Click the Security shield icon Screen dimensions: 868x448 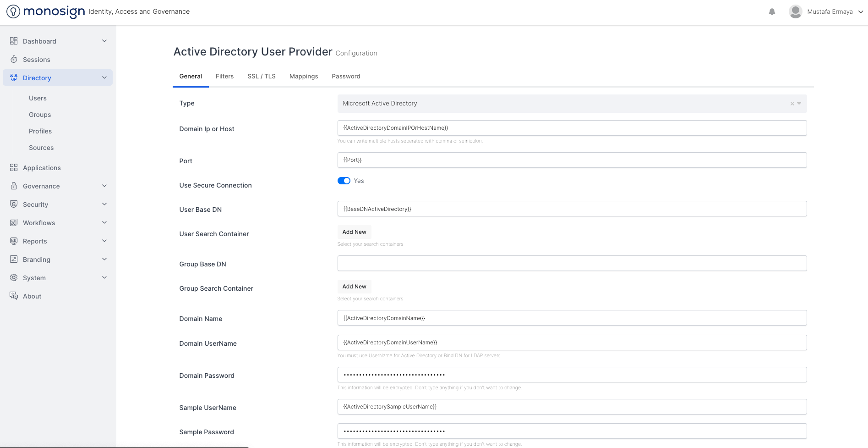click(x=14, y=205)
